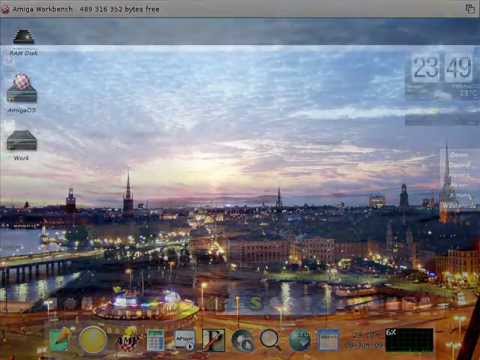The image size is (480, 360).
Task: Launch the globe web browser dock icon
Action: pyautogui.click(x=300, y=340)
